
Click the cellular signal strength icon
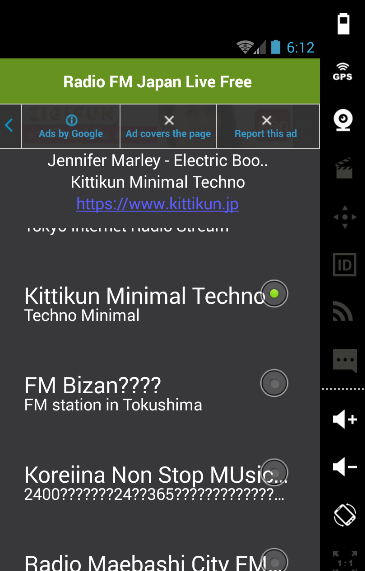(259, 47)
